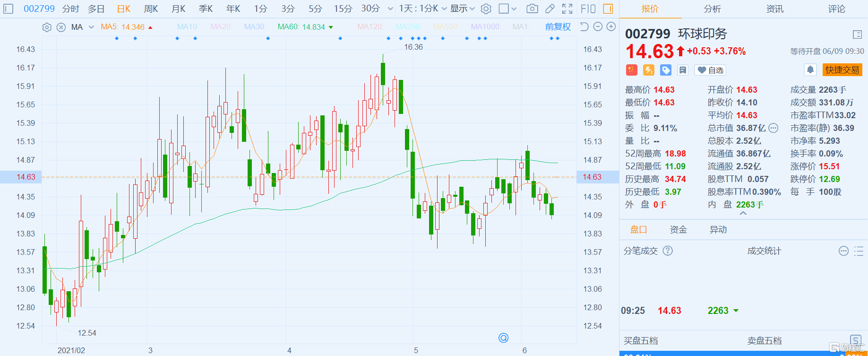Screen dimensions: 868x356
Task: Click the level-5 depth icon near 卖盘五档
Action: [x=856, y=340]
